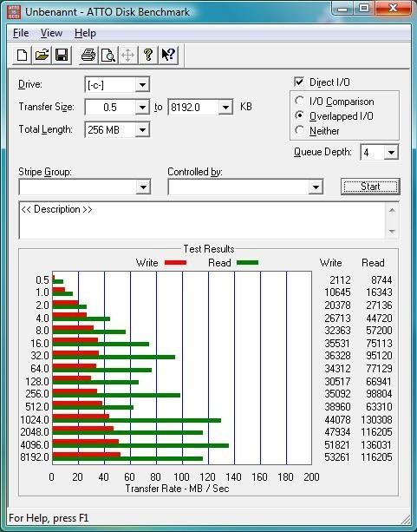Click inside the Description text box

coord(202,220)
